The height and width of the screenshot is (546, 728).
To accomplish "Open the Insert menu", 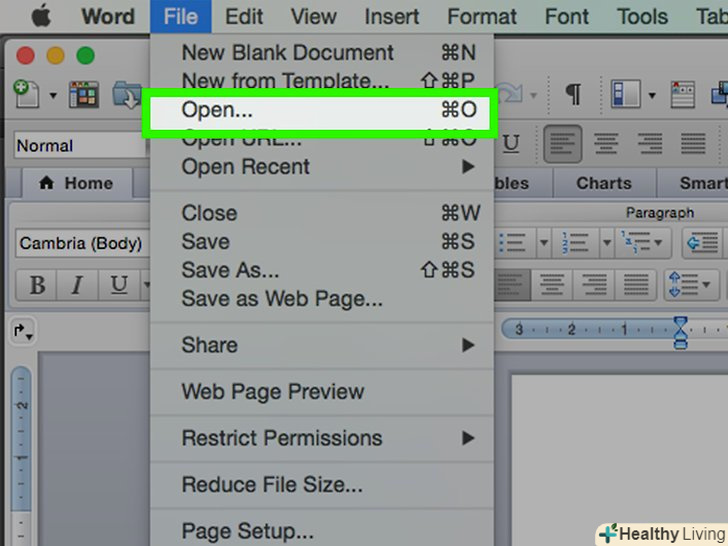I will point(391,17).
